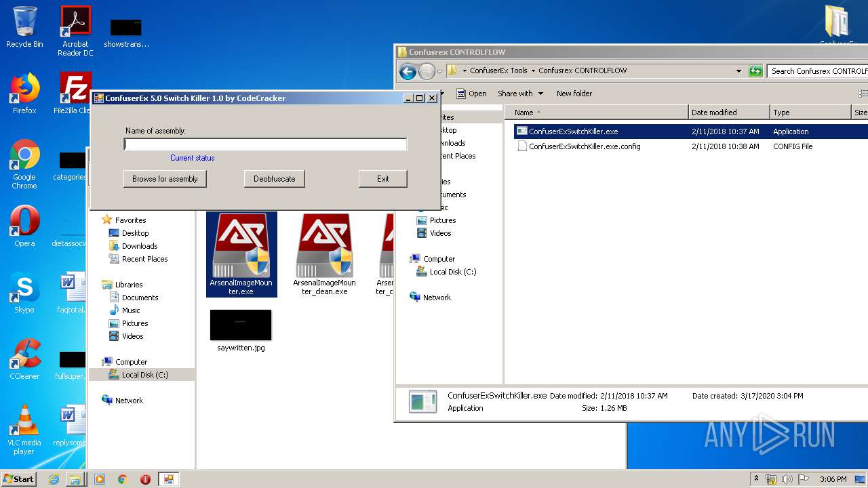Focus the Name of assembly input field
Screen dimensions: 868x488
point(265,144)
